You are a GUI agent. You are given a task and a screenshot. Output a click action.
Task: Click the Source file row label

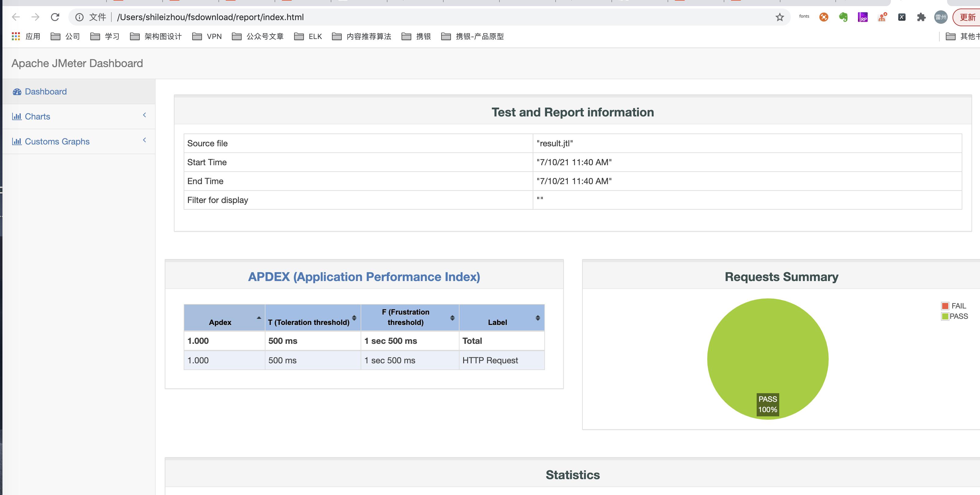click(x=207, y=143)
